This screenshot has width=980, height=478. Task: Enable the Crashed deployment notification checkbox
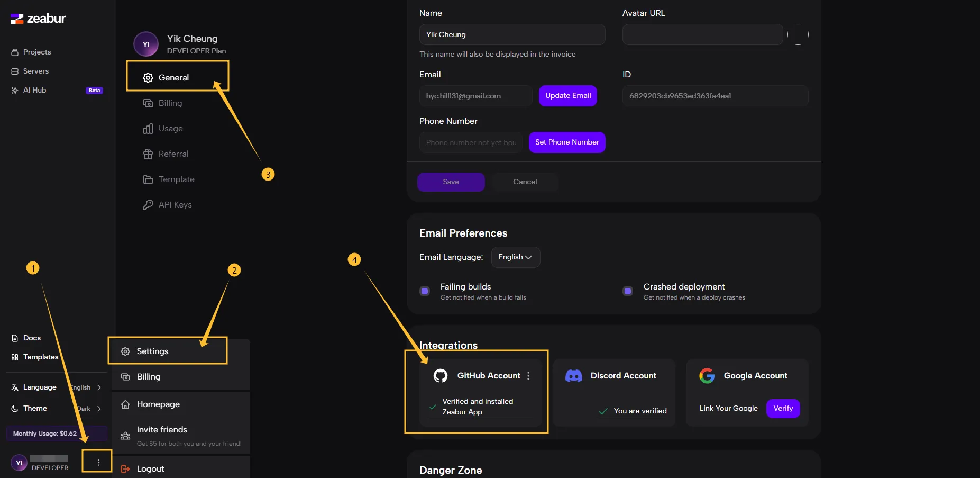coord(628,291)
